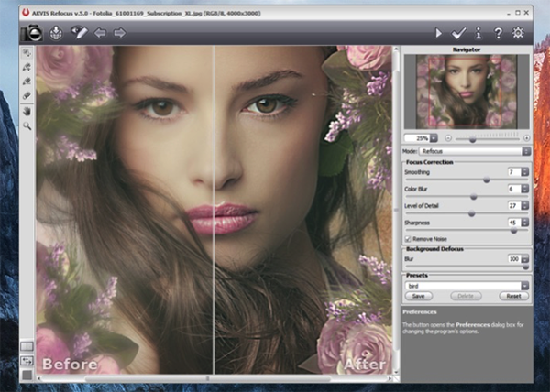Select the second pencil tool in left toolbar
The width and height of the screenshot is (550, 392).
[27, 67]
